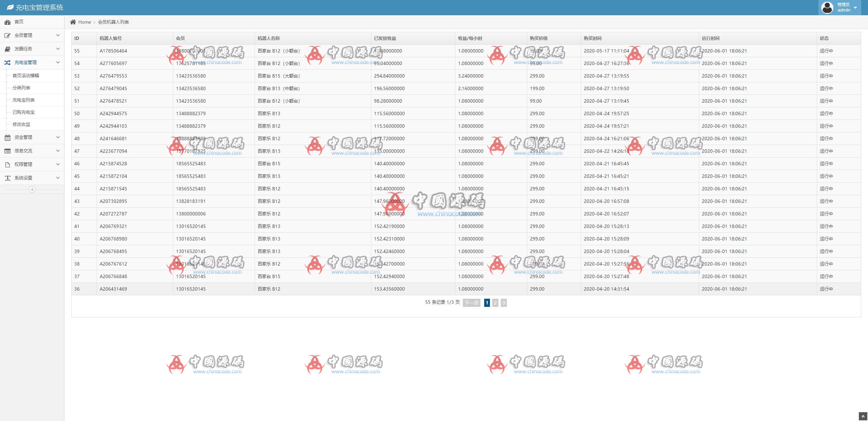
Task: Open 分类列表 submenu item
Action: [x=21, y=88]
